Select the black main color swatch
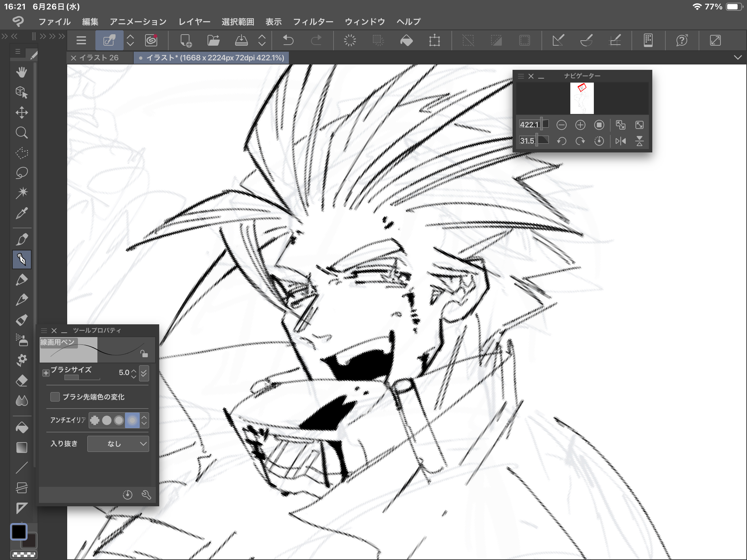The width and height of the screenshot is (747, 560). 18,532
